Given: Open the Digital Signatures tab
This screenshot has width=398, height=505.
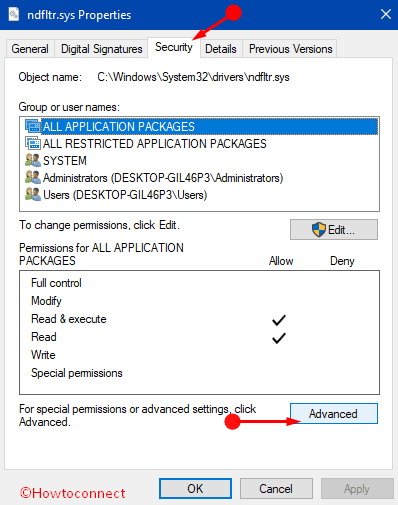Looking at the screenshot, I should click(x=101, y=49).
